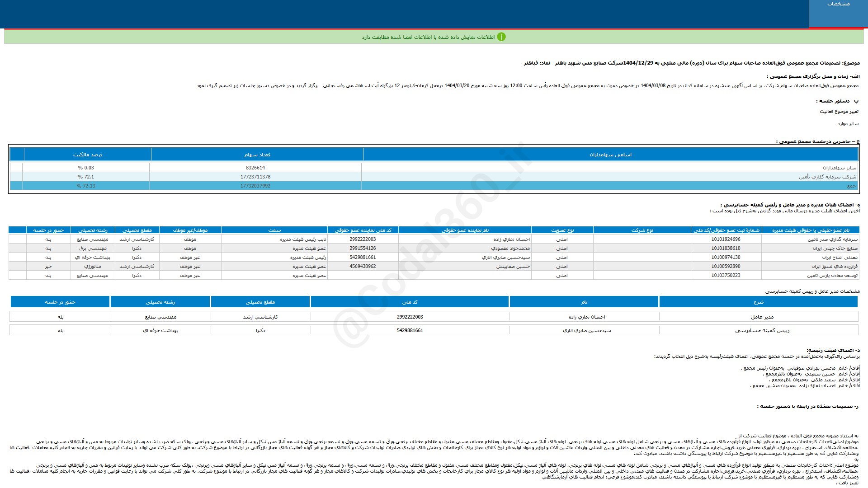Click the notice text 'اطلاعات نمایش داده شده با اطلاعات امضا شده مطابقت دارد'
868x488 pixels.
pyautogui.click(x=428, y=37)
